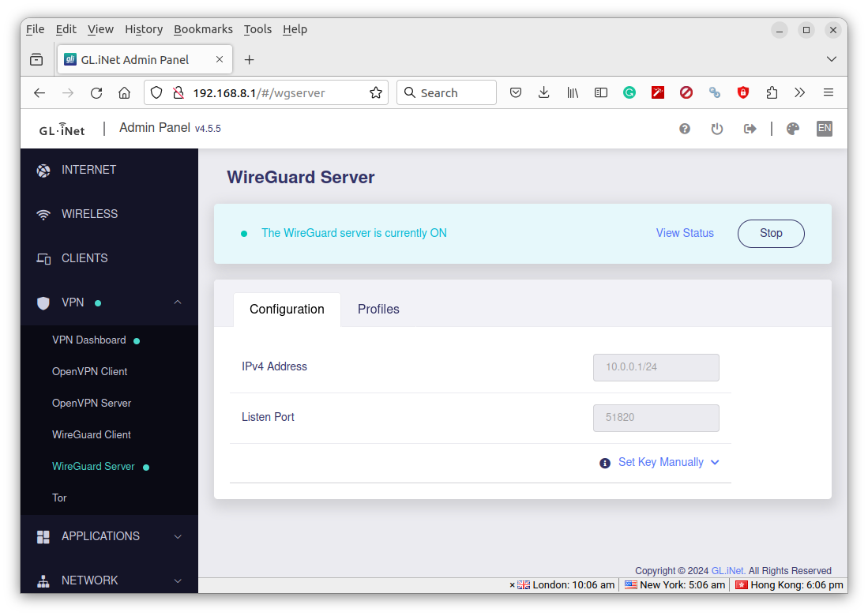Click the Hong Kong clock in status bar

pos(789,585)
